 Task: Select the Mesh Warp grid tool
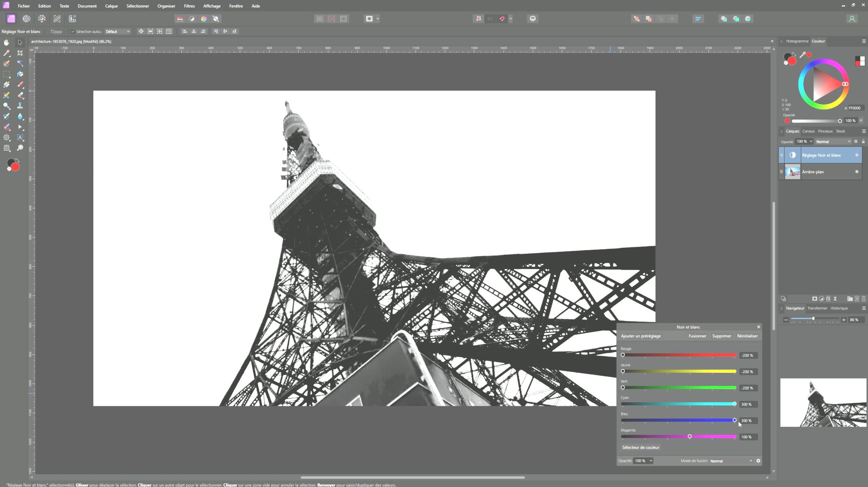6,148
